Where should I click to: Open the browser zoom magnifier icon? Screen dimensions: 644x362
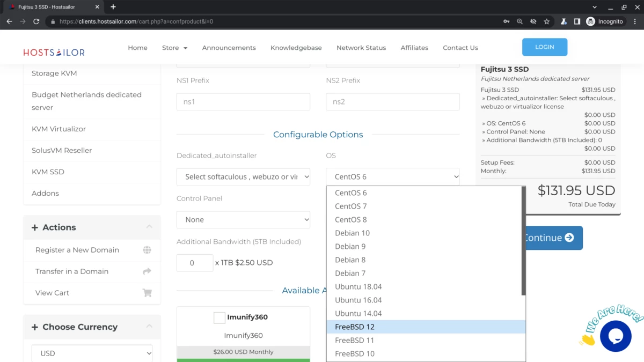pyautogui.click(x=519, y=21)
